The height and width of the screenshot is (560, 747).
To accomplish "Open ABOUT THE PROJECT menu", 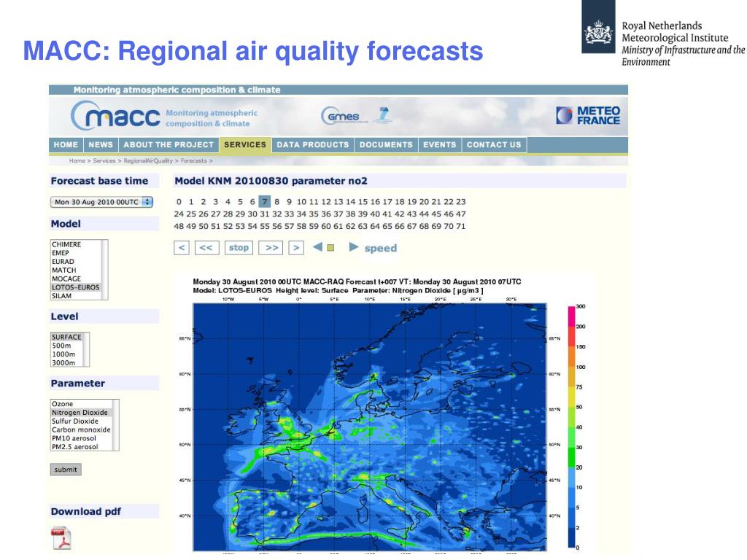I will point(169,145).
